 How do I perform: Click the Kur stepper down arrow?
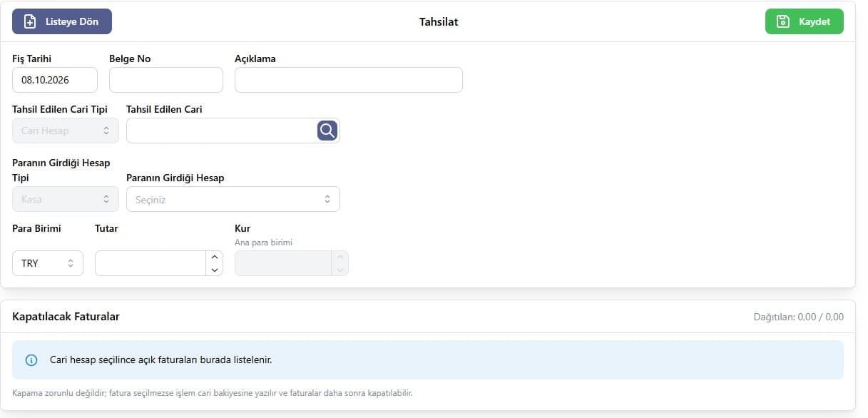point(340,270)
